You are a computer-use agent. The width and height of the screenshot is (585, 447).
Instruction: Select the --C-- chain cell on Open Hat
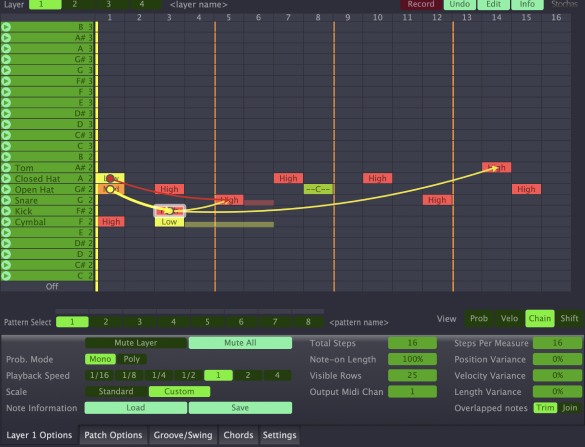318,190
